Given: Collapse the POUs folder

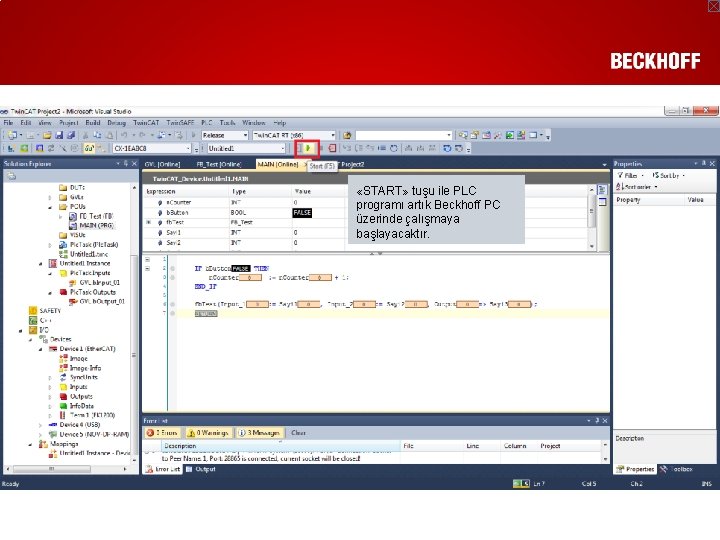Looking at the screenshot, I should pos(50,207).
